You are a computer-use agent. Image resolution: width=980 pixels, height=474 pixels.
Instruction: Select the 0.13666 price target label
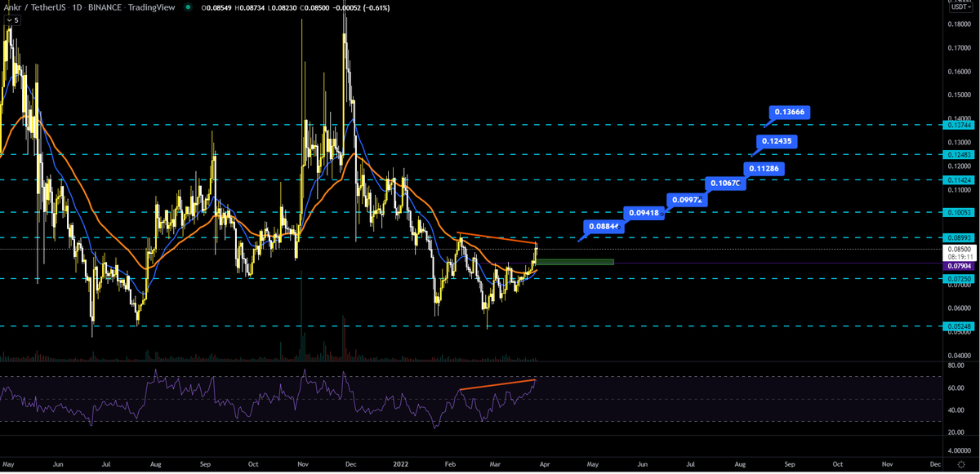click(789, 113)
